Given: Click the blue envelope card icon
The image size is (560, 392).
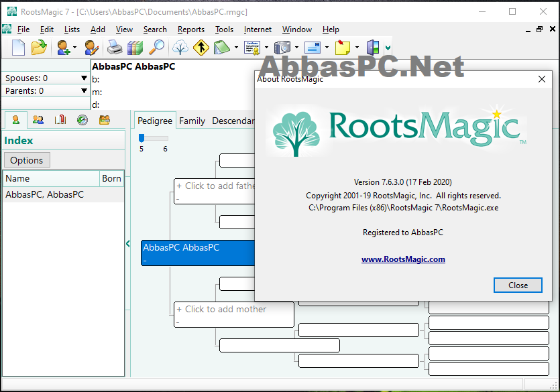Looking at the screenshot, I should coord(313,47).
